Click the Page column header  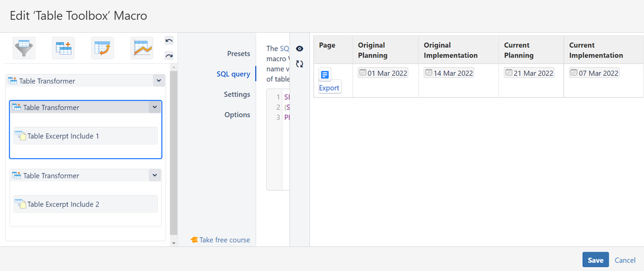click(x=333, y=50)
